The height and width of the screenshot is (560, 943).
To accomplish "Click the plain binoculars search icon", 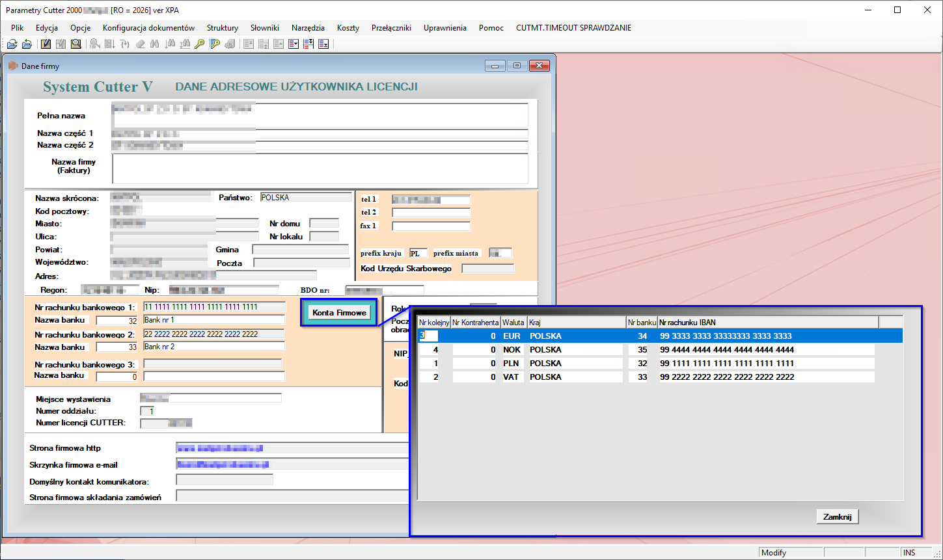I will point(154,44).
